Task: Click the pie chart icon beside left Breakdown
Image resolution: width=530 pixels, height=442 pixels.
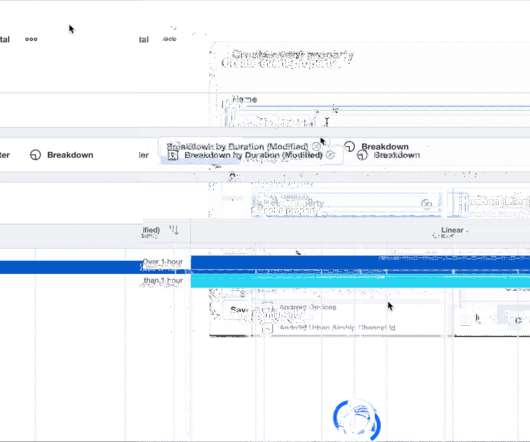Action: click(35, 155)
